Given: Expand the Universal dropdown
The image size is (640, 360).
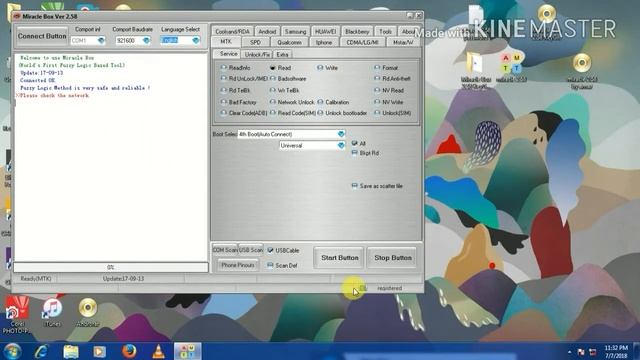Looking at the screenshot, I should click(x=341, y=145).
